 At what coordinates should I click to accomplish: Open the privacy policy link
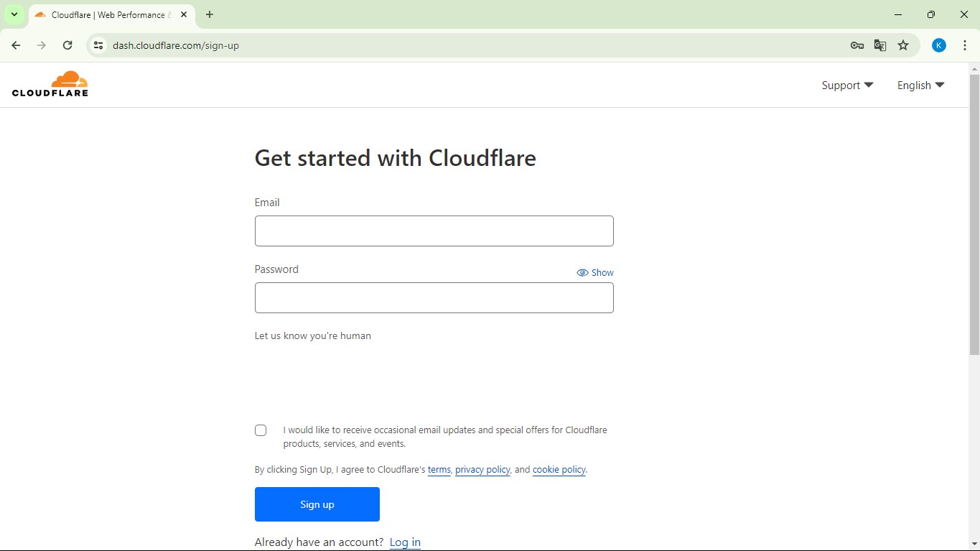pyautogui.click(x=482, y=470)
